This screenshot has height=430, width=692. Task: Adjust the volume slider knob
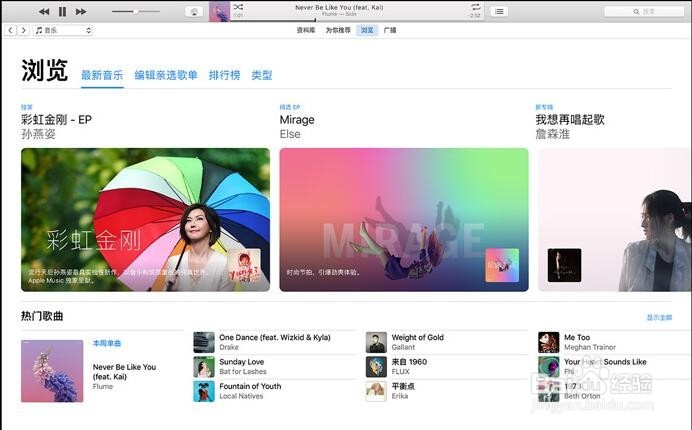click(x=136, y=11)
